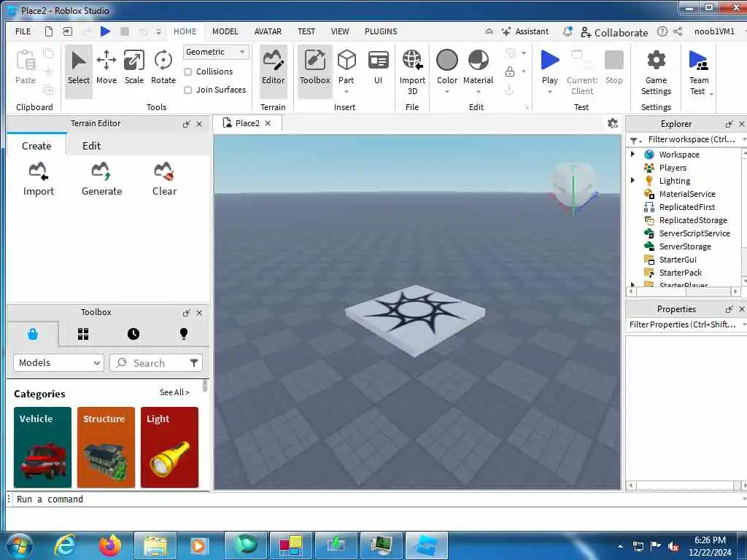Open the Material dropdown arrow

(x=479, y=92)
